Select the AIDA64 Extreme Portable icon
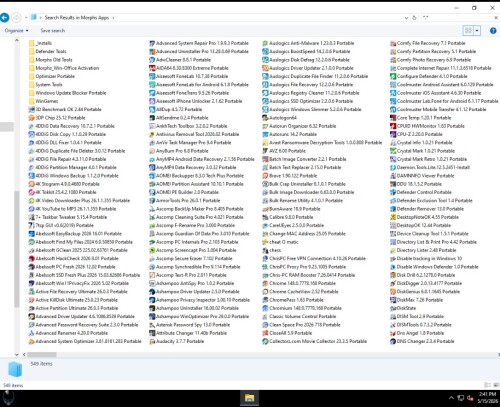 pyautogui.click(x=152, y=68)
